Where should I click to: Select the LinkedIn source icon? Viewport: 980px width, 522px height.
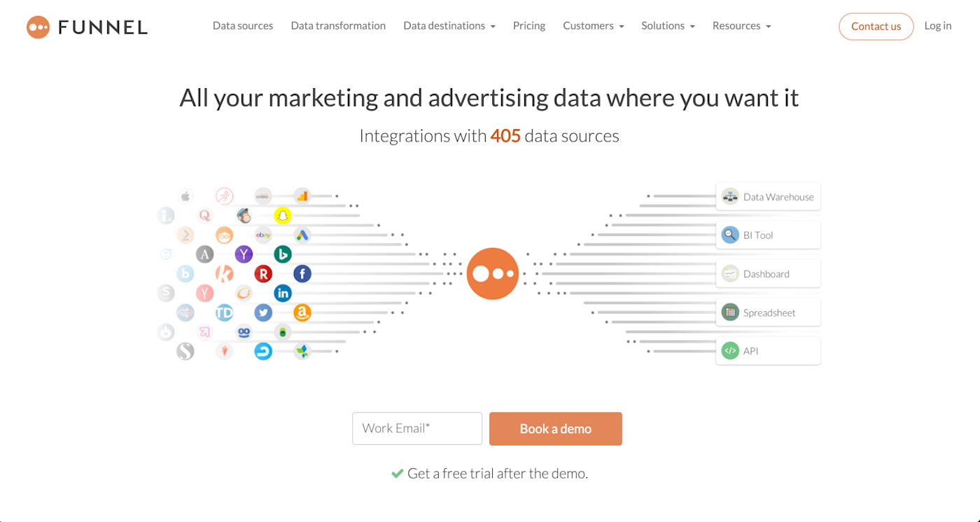pyautogui.click(x=282, y=293)
